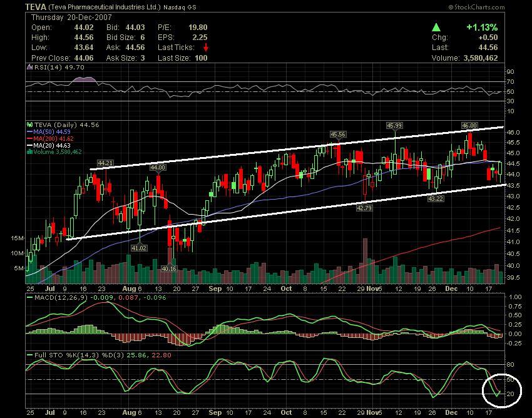Click the Nasdaq GS exchange label
Screen dimensions: 532x418
[x=180, y=7]
